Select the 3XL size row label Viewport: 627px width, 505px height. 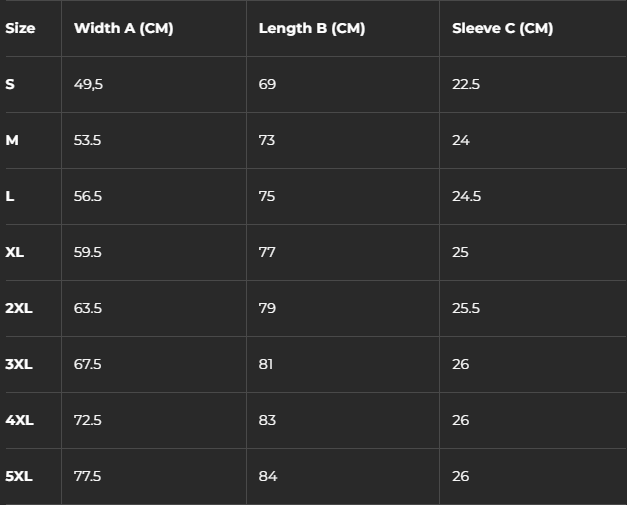19,364
